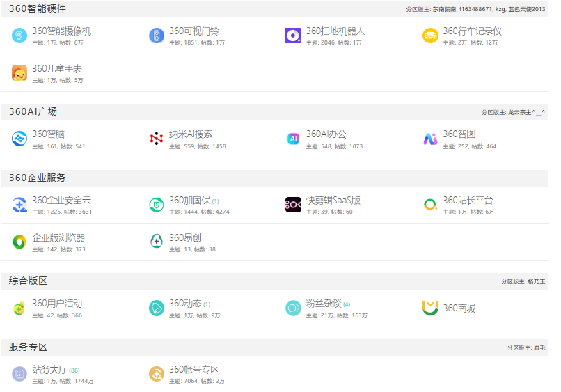Click the 360儿童手表 orange face icon

[x=19, y=73]
